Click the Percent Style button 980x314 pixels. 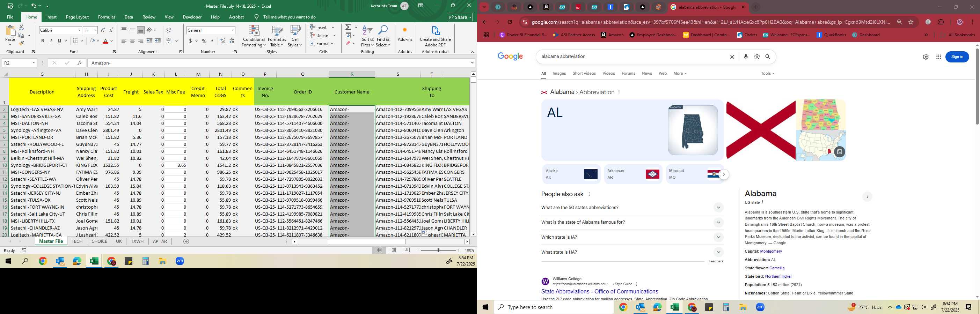[204, 41]
